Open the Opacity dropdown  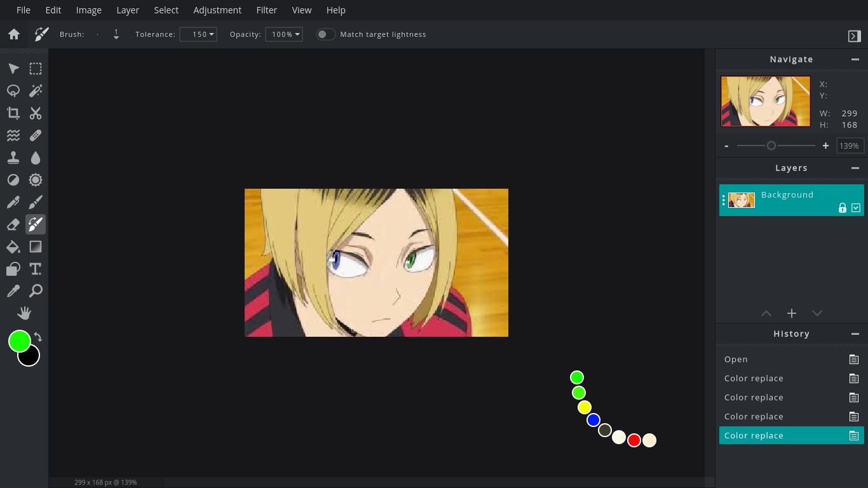(283, 34)
